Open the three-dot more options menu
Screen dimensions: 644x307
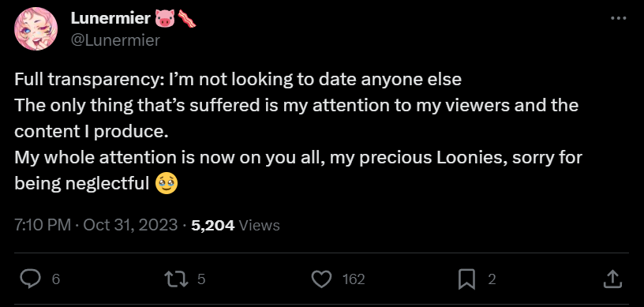[x=619, y=18]
